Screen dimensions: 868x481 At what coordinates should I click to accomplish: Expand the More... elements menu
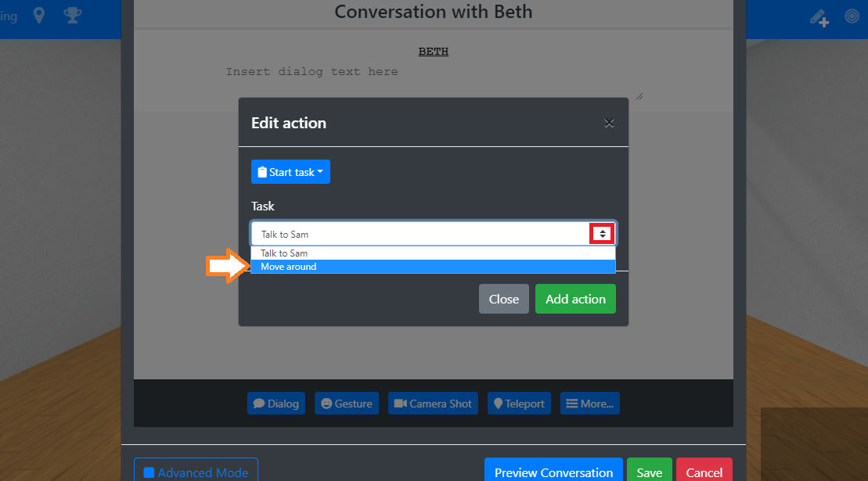click(590, 404)
